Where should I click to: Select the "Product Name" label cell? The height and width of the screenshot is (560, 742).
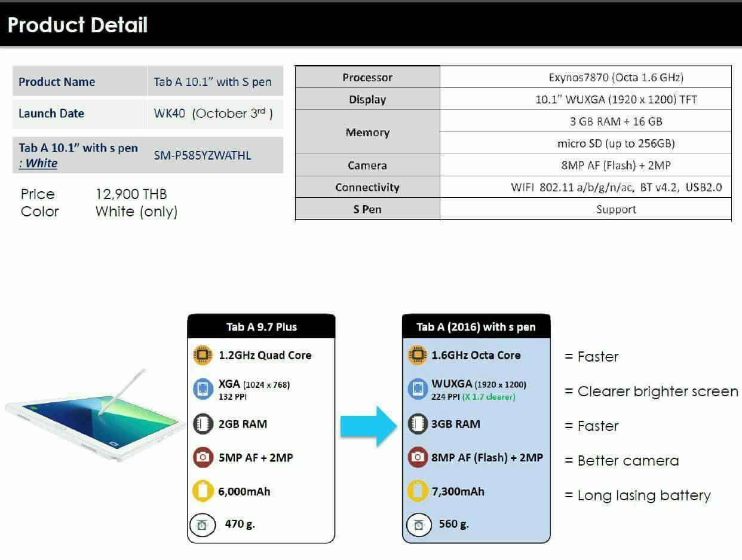tap(80, 82)
